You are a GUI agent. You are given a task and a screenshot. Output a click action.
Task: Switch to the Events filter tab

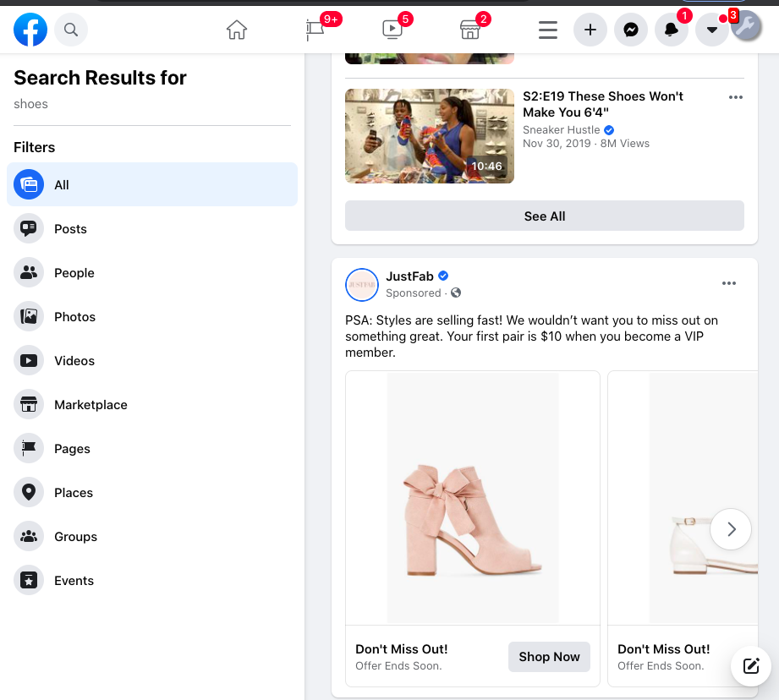[74, 580]
